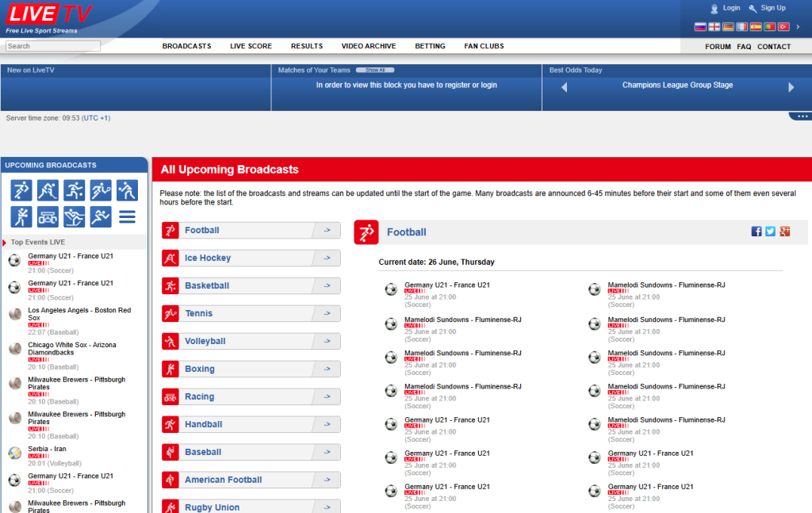Open the Video Archive menu
Screen dimensions: 812x513
[x=369, y=46]
